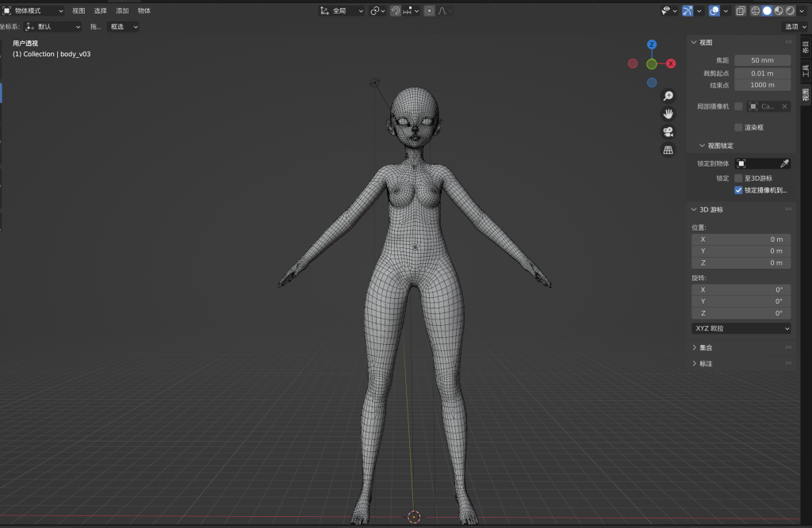Toggle camera view with the camera icon
Image resolution: width=812 pixels, height=528 pixels.
(668, 132)
